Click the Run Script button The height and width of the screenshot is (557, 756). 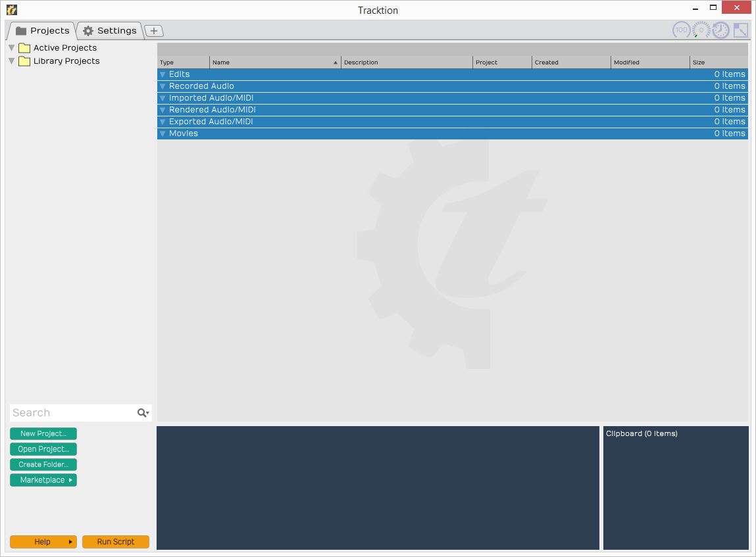pyautogui.click(x=116, y=541)
